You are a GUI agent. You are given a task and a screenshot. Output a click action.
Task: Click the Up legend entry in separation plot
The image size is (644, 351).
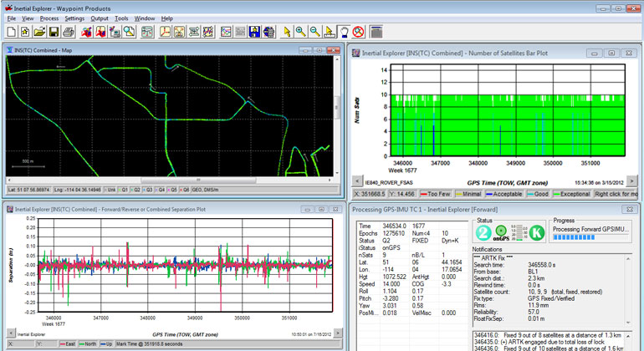tap(106, 344)
